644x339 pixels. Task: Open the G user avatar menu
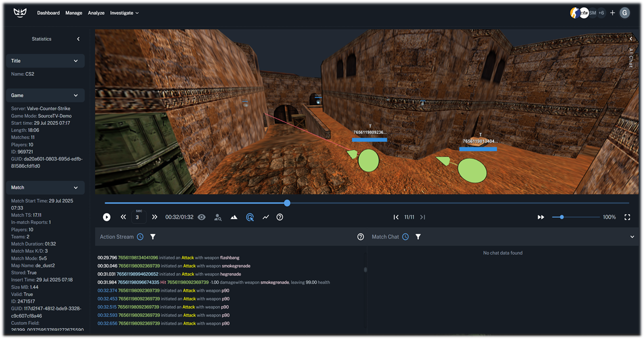click(625, 13)
